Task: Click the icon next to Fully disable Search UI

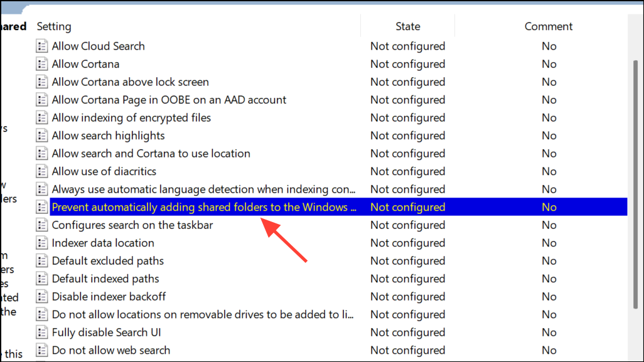Action: point(41,333)
